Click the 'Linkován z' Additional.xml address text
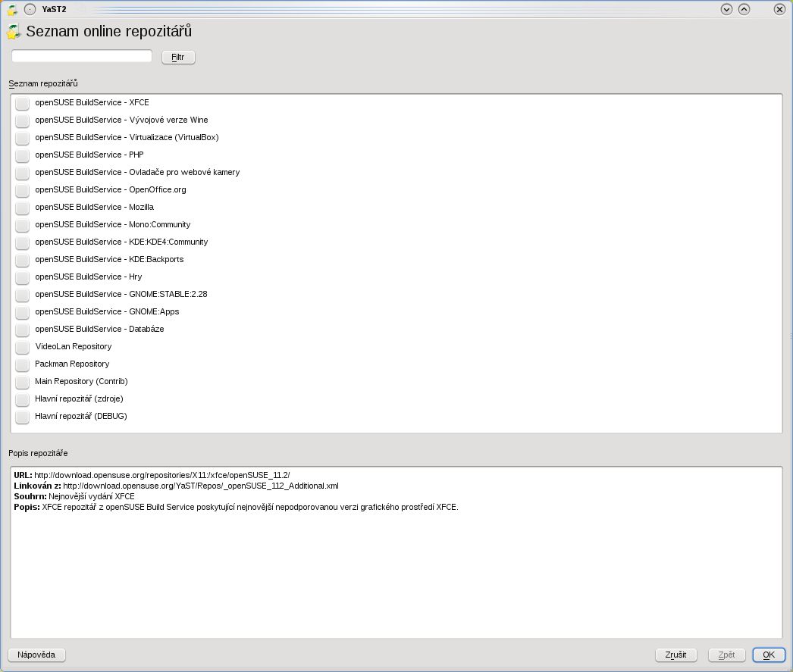 tap(201, 486)
